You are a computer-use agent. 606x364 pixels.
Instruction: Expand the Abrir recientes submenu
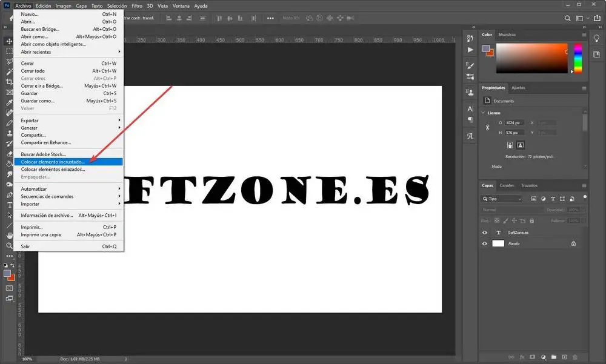(68, 51)
